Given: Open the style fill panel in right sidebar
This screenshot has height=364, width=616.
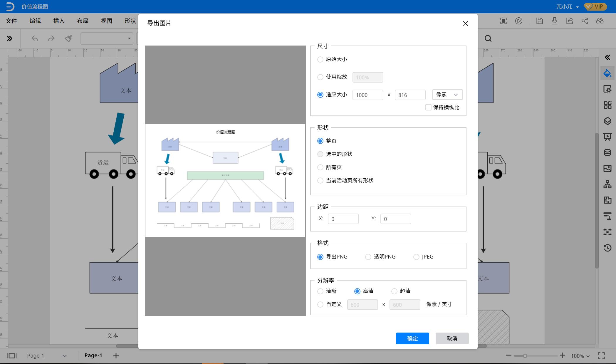Looking at the screenshot, I should pos(608,73).
